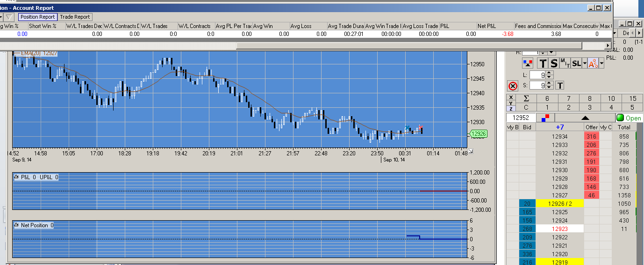Set quantity preset 10
644x265 pixels.
(611, 98)
